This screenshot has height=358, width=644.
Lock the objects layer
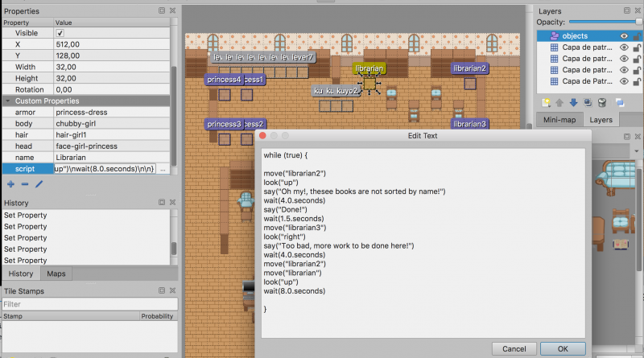637,36
